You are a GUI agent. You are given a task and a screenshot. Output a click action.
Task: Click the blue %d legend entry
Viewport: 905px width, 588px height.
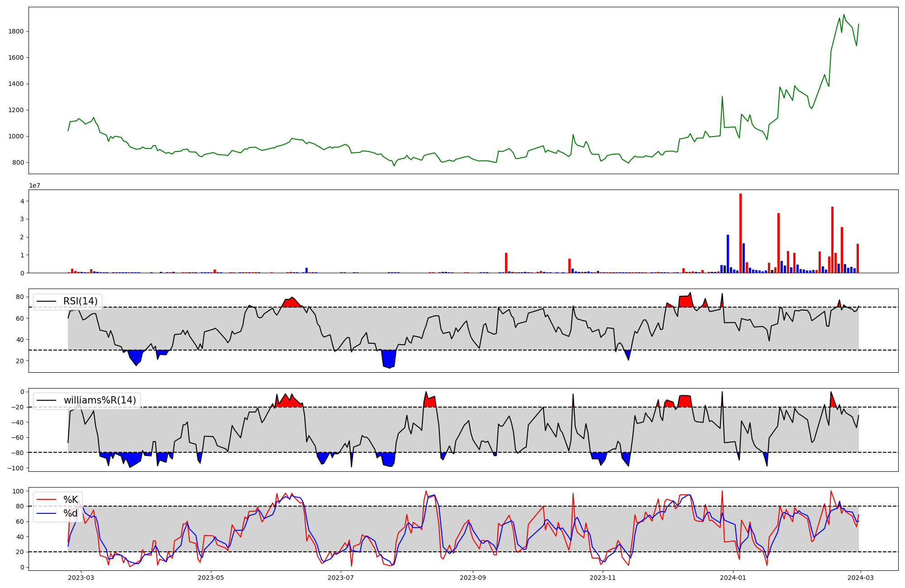(70, 513)
